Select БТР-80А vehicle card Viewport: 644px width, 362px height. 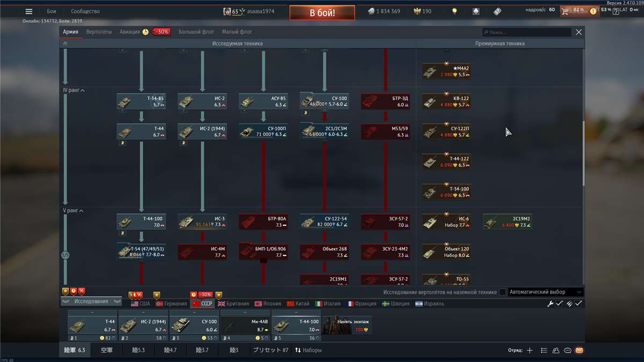tap(264, 221)
